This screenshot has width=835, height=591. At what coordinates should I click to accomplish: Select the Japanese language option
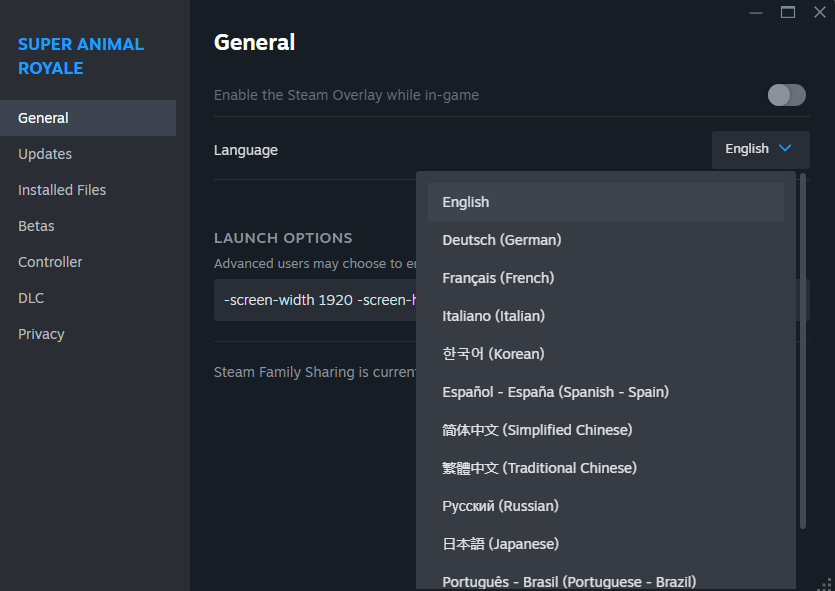[605, 544]
